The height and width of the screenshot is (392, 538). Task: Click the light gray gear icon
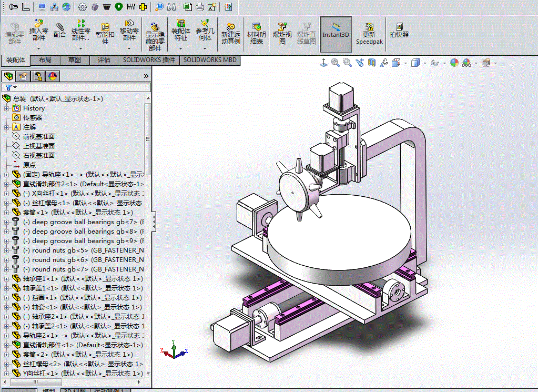click(83, 7)
